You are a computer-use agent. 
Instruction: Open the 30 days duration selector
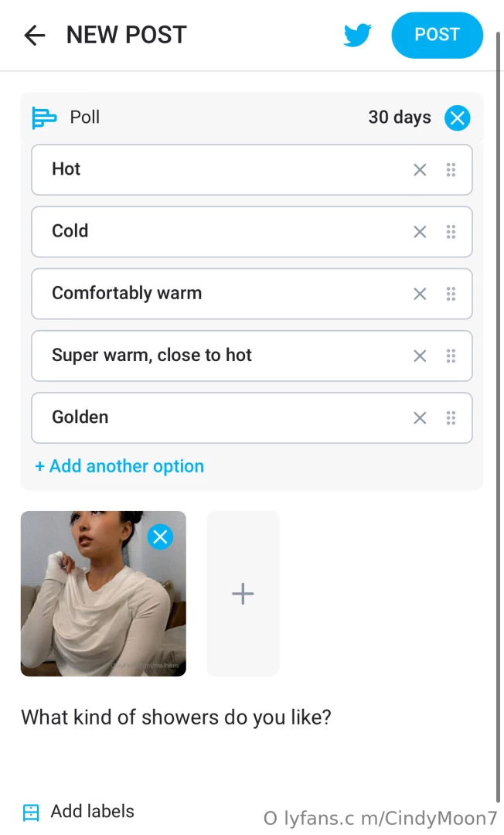point(399,118)
